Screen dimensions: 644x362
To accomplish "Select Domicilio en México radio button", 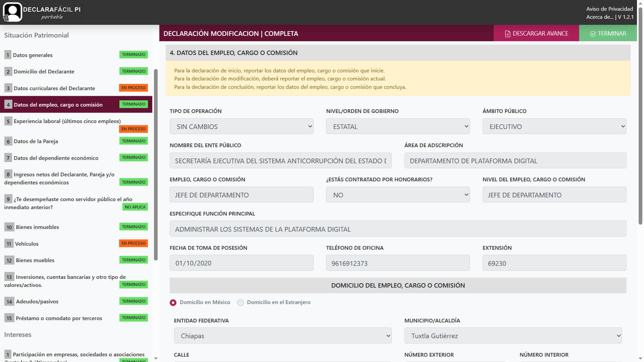I will [173, 303].
